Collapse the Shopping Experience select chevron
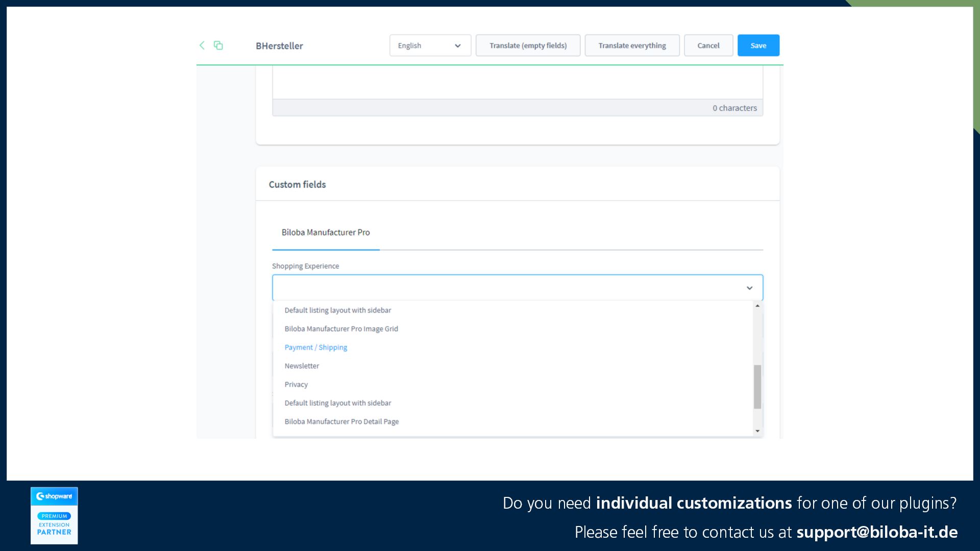Screen dimensions: 980x551 [749, 288]
